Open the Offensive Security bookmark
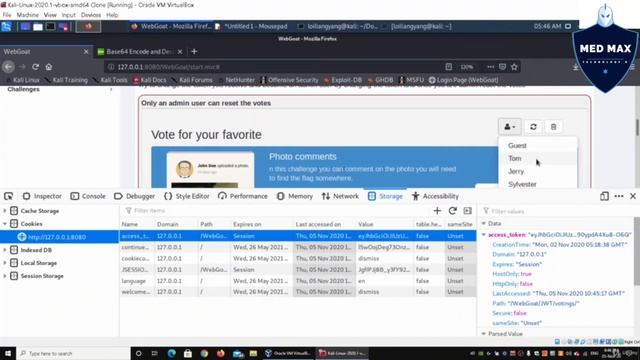This screenshot has width=640, height=360. [289, 80]
